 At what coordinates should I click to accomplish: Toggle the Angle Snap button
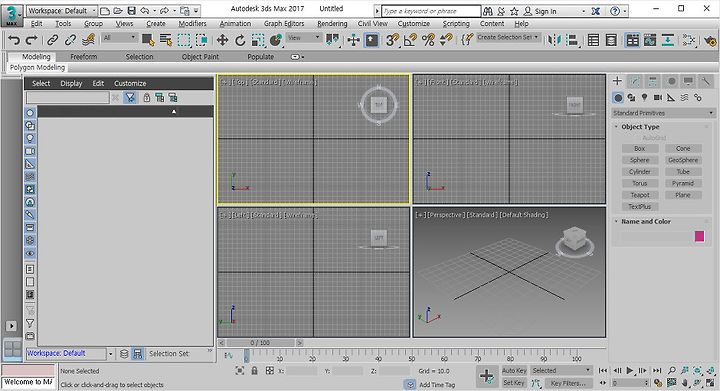[410, 40]
